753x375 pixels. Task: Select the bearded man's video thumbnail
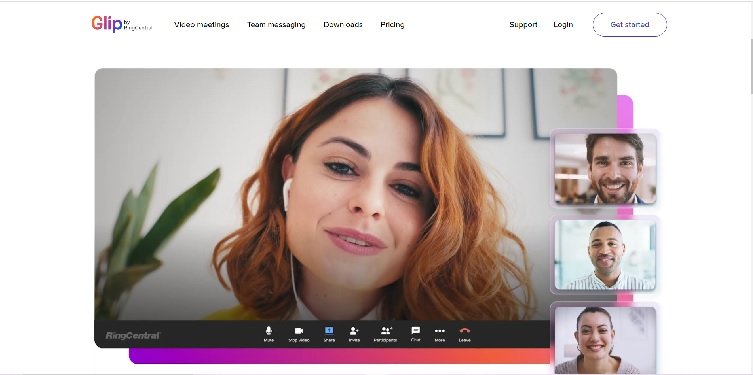[x=605, y=169]
